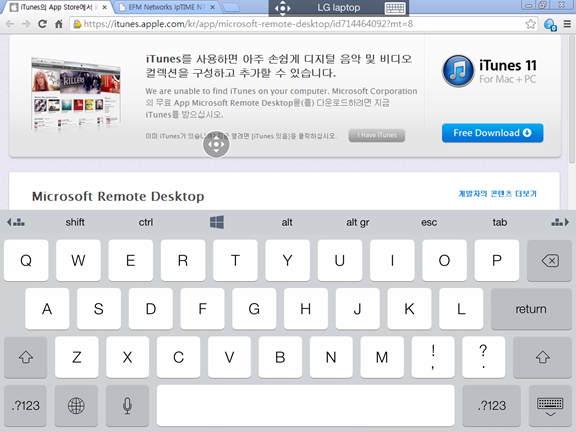Switch to numbers with the left .?123 key
Screen dimensions: 576x432
tap(25, 406)
